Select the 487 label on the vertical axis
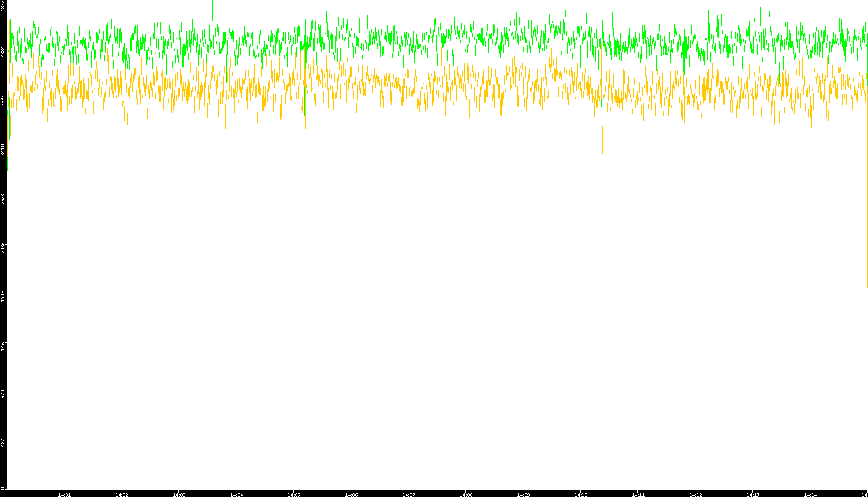Viewport: 868px width, 497px height. (x=3, y=442)
